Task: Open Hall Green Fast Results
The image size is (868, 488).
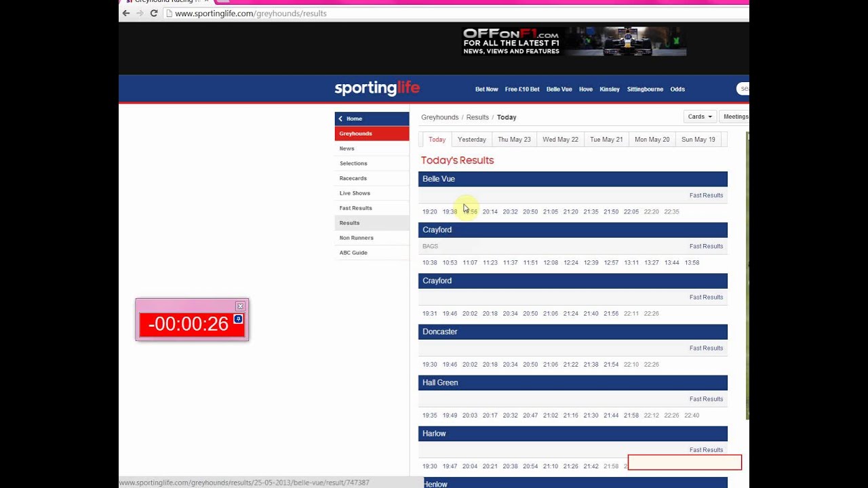Action: tap(706, 399)
